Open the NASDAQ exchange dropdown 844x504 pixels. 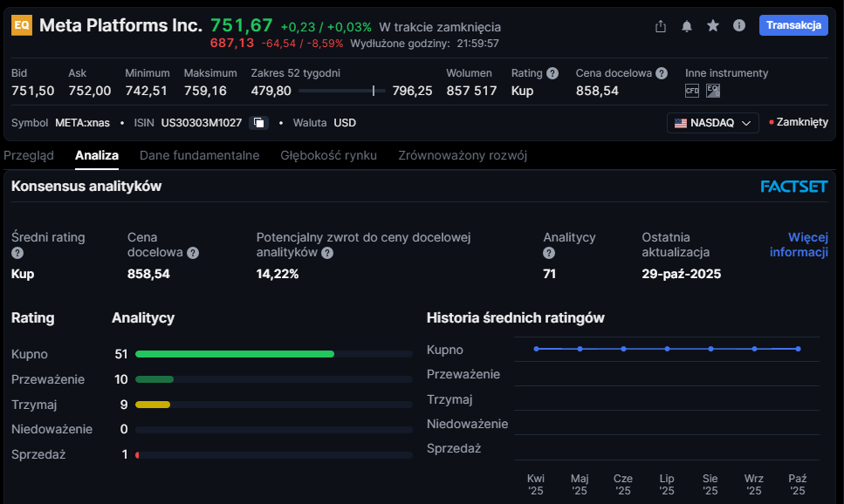(712, 123)
